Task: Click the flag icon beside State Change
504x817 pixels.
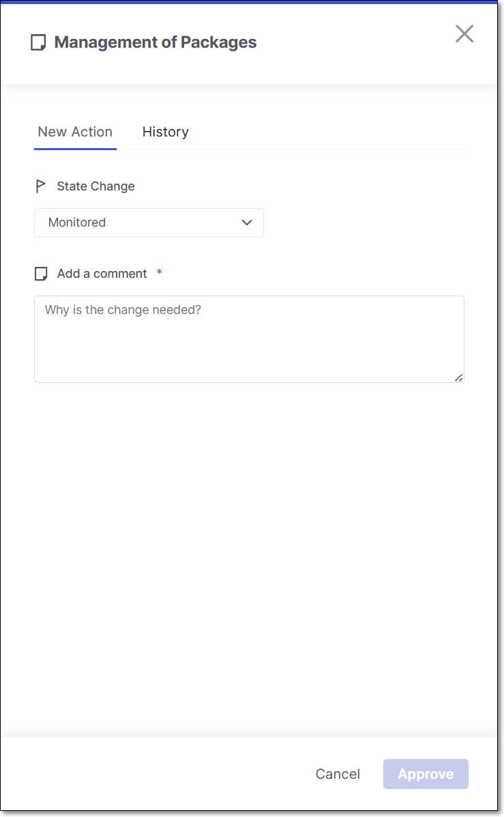Action: coord(41,186)
